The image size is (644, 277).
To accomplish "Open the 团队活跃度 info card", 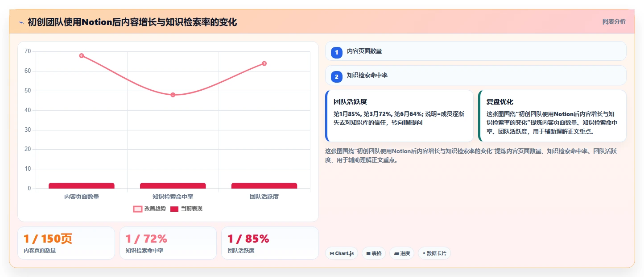I will coord(399,116).
